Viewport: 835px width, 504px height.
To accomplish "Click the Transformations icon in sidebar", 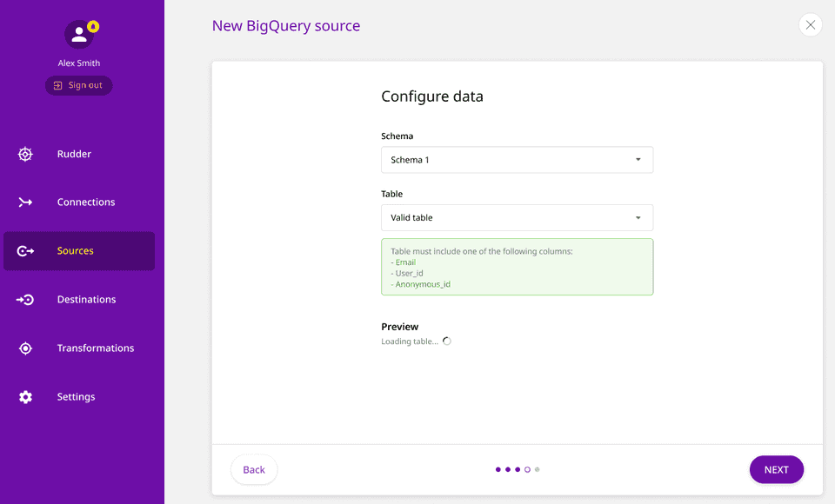I will [x=25, y=348].
